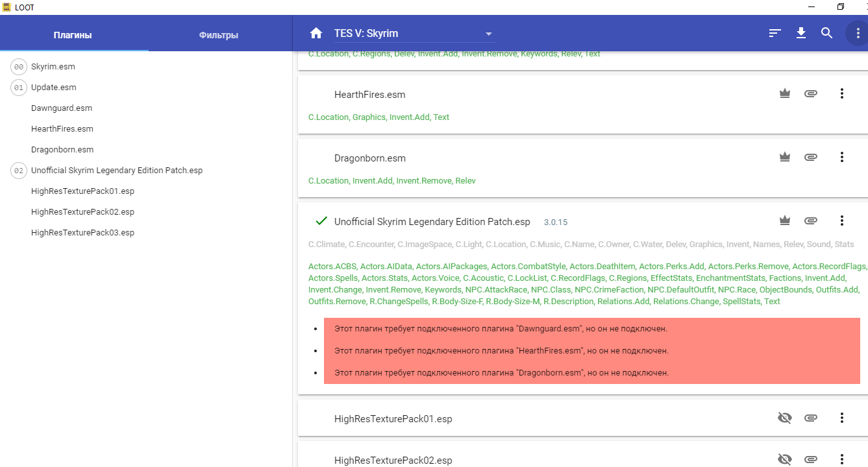Screen dimensions: 868x467
Task: Click the crown icon on Dragonborn.esm card
Action: pyautogui.click(x=785, y=157)
